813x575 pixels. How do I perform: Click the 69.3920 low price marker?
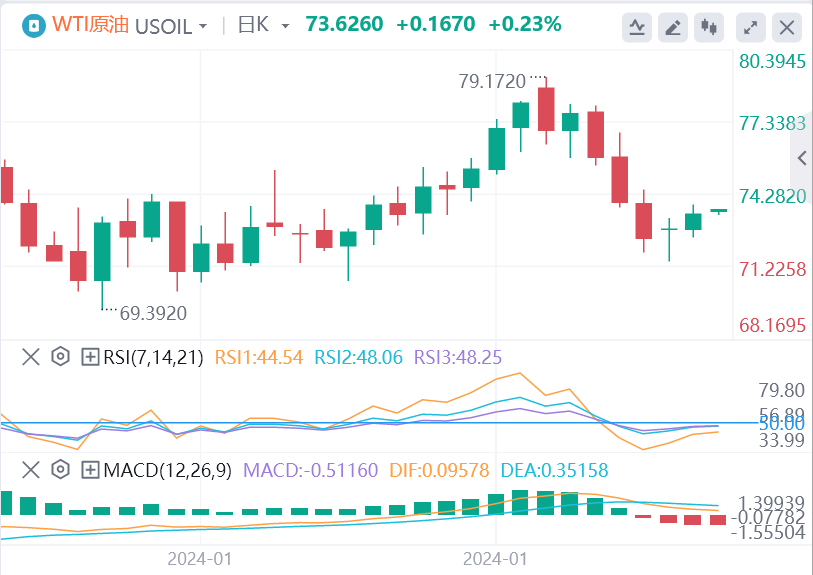153,313
